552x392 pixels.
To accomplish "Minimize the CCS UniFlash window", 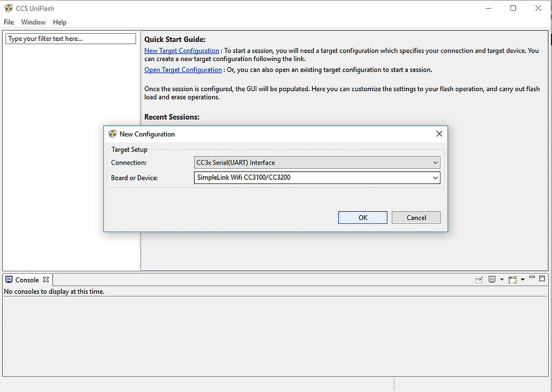I will [488, 8].
